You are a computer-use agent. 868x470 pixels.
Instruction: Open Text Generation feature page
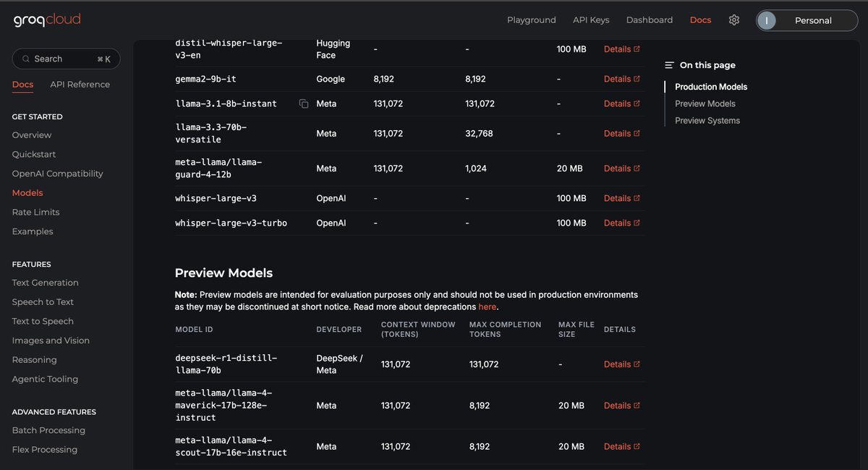[x=46, y=283]
